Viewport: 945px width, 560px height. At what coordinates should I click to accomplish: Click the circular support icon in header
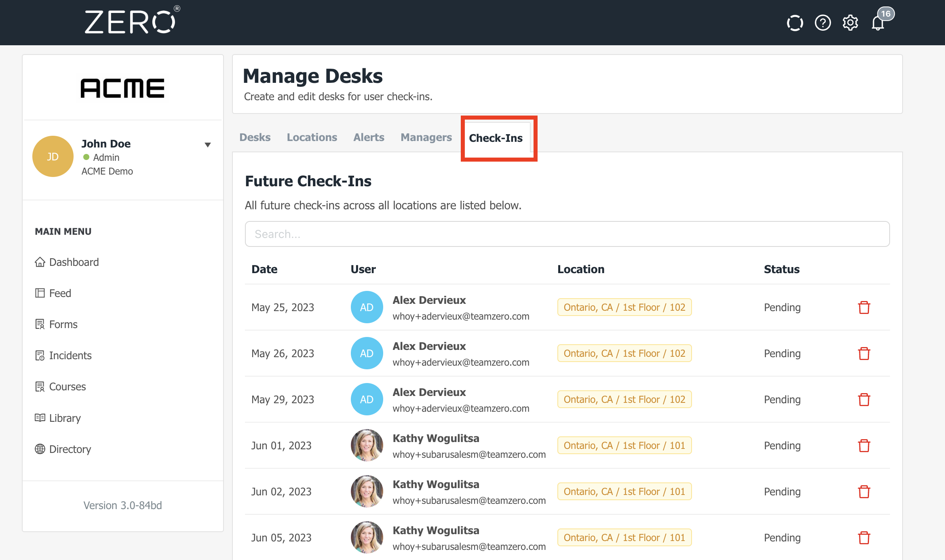795,23
